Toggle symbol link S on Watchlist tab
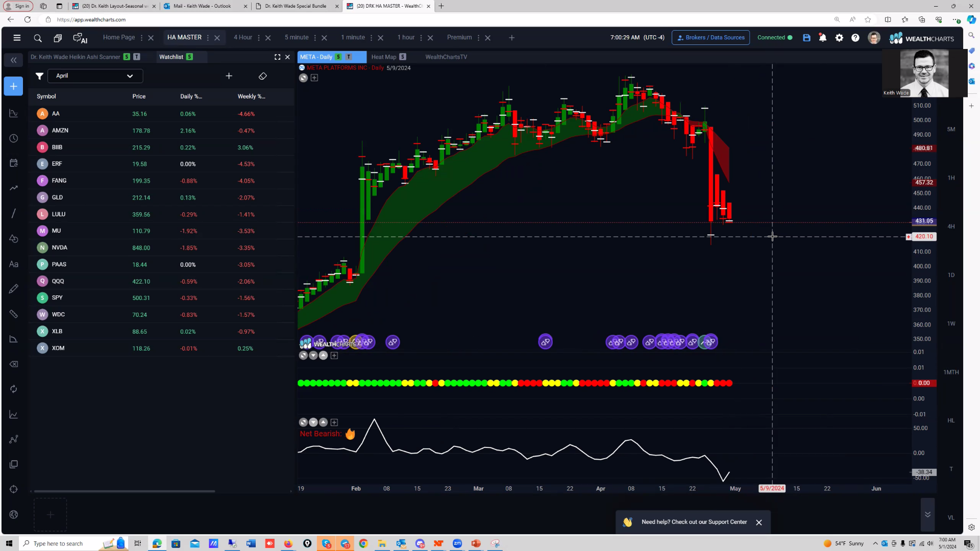The image size is (980, 551). click(189, 57)
